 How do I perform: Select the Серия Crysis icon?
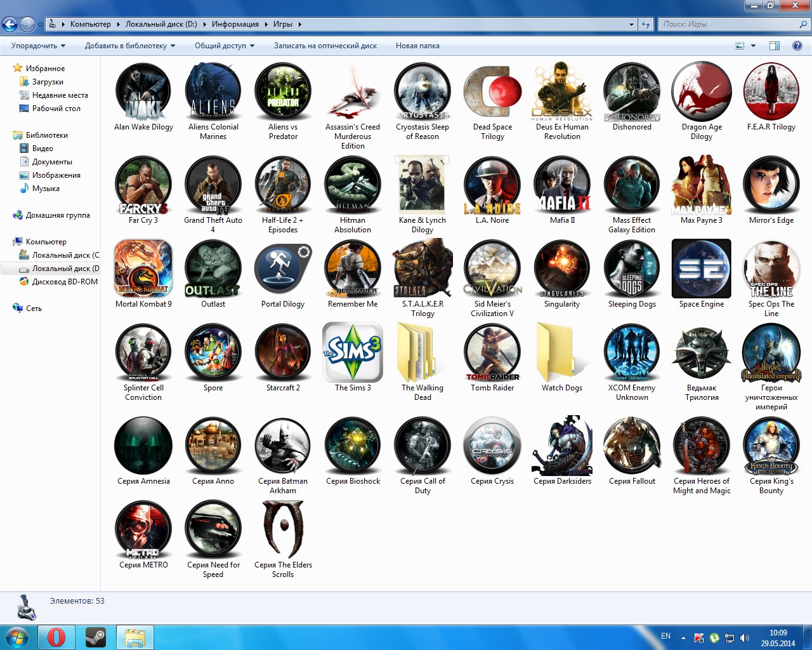[492, 446]
